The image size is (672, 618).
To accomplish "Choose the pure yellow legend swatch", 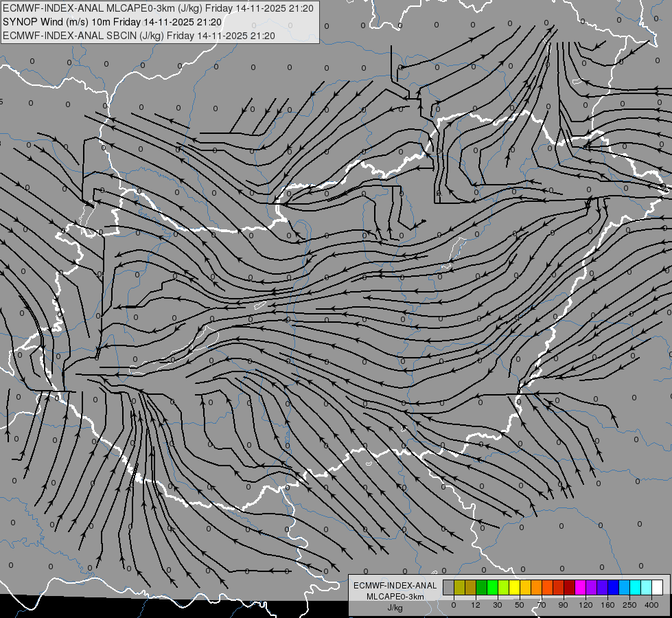I will pyautogui.click(x=514, y=588).
